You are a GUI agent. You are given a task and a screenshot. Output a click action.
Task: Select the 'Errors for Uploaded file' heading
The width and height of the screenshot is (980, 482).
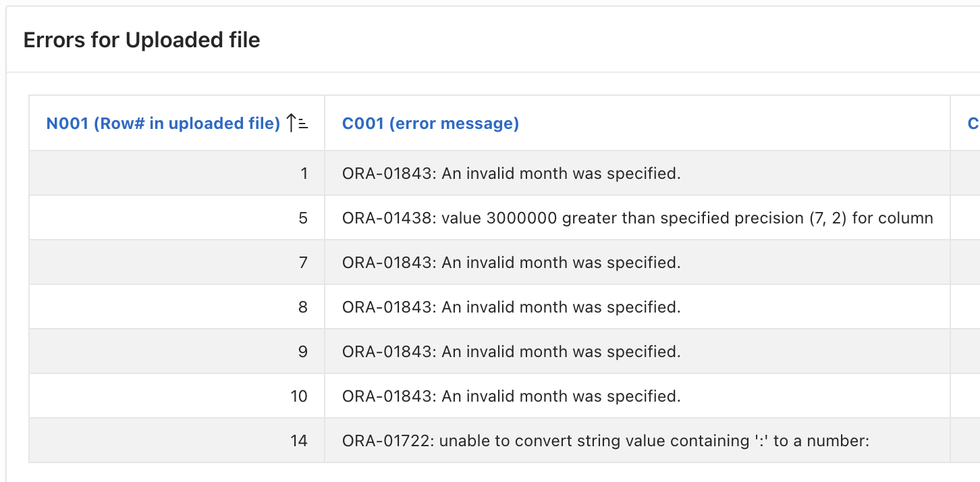point(142,40)
